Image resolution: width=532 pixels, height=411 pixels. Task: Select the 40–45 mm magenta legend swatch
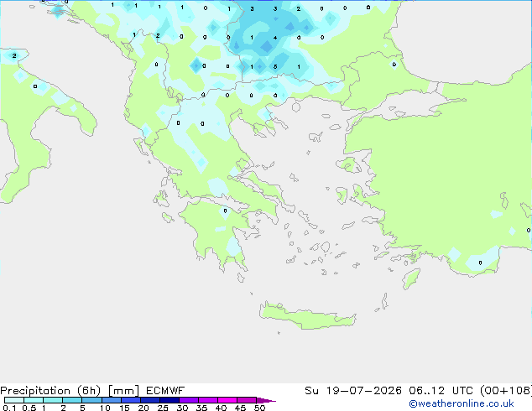point(227,400)
